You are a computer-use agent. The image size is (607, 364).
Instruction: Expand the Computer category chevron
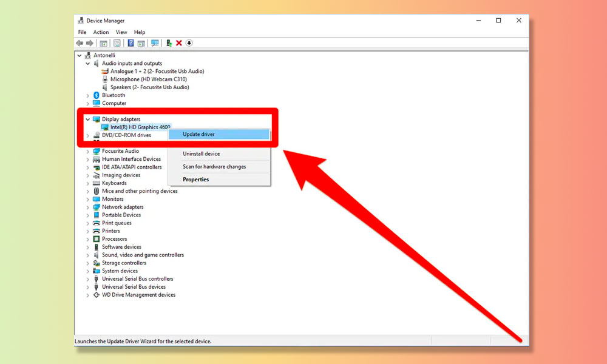(88, 103)
